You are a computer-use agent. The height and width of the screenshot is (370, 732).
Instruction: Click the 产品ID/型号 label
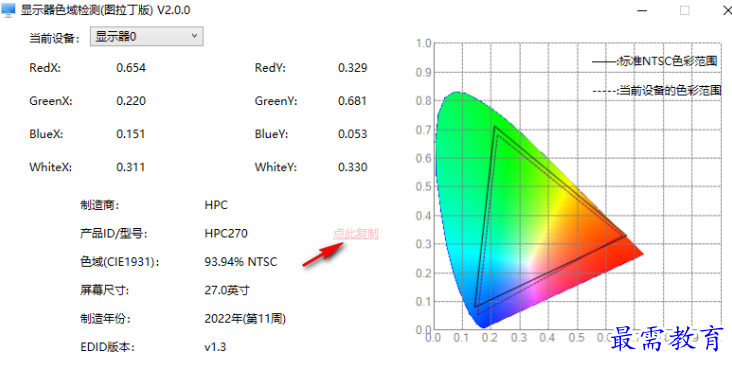tap(113, 233)
